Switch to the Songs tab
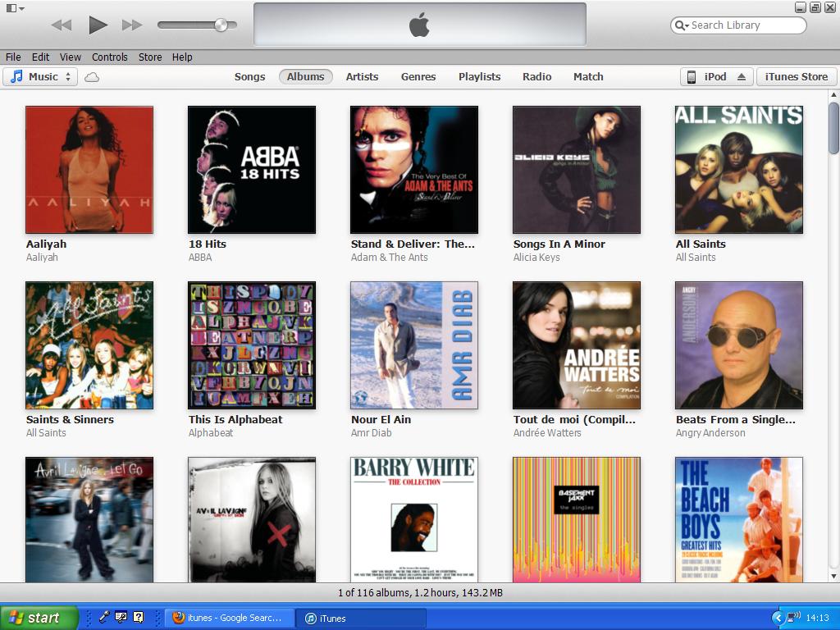Screen dimensions: 840x630 pyautogui.click(x=249, y=77)
